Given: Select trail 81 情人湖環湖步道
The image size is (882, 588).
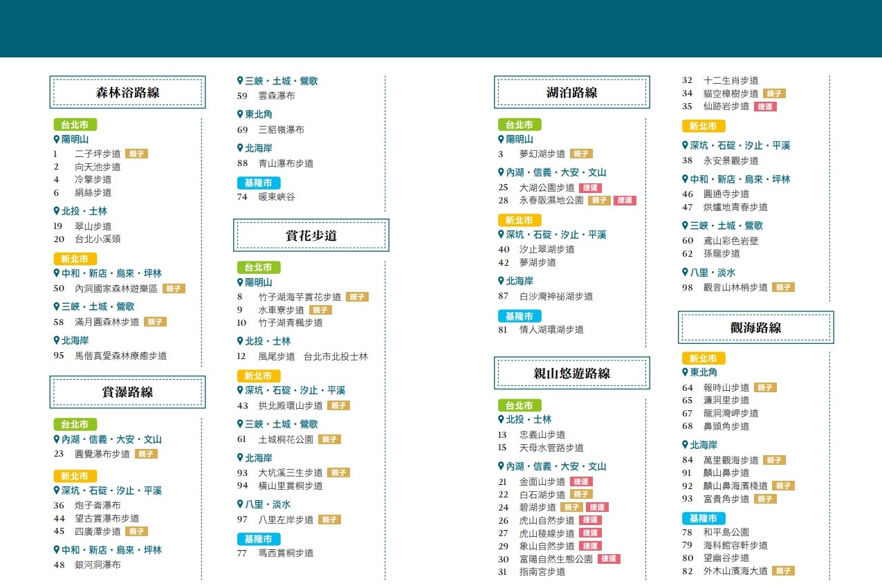Looking at the screenshot, I should pyautogui.click(x=541, y=330).
